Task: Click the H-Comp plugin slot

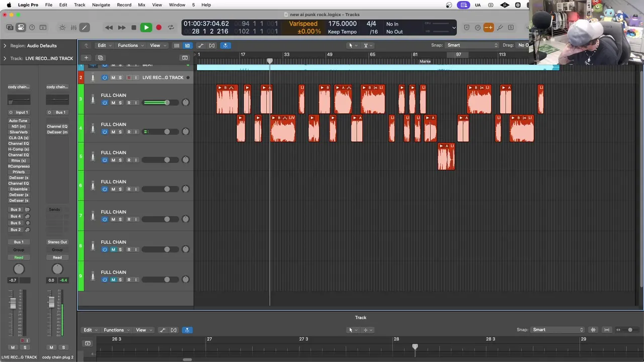Action: point(19,149)
